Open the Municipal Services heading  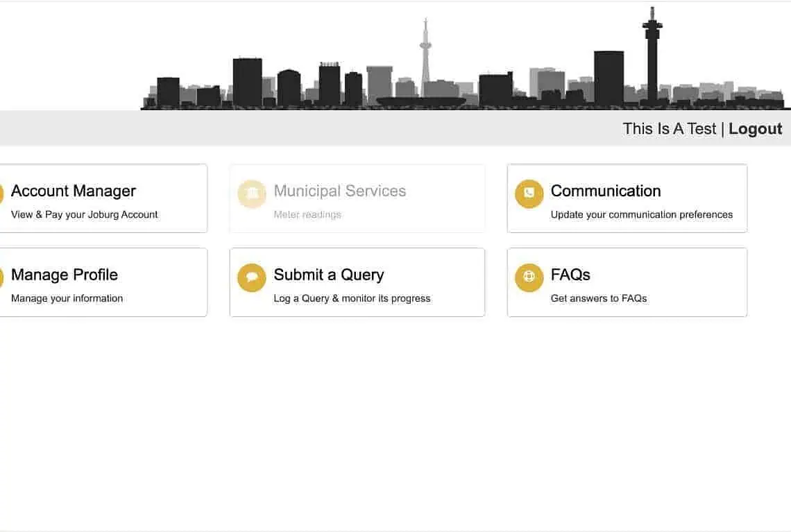tap(340, 191)
